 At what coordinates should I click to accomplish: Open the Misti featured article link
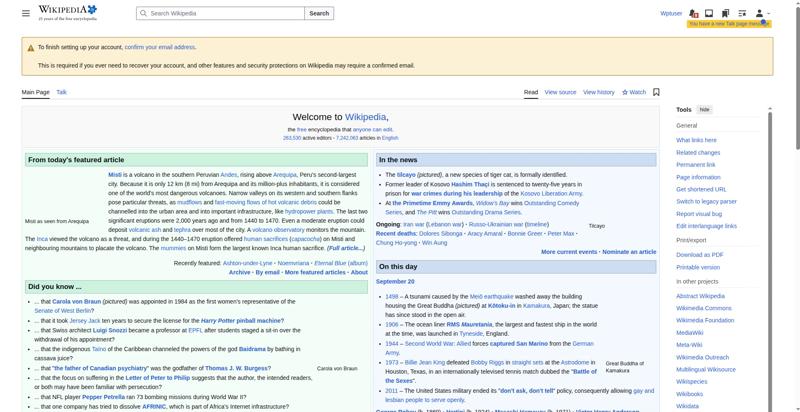click(114, 175)
